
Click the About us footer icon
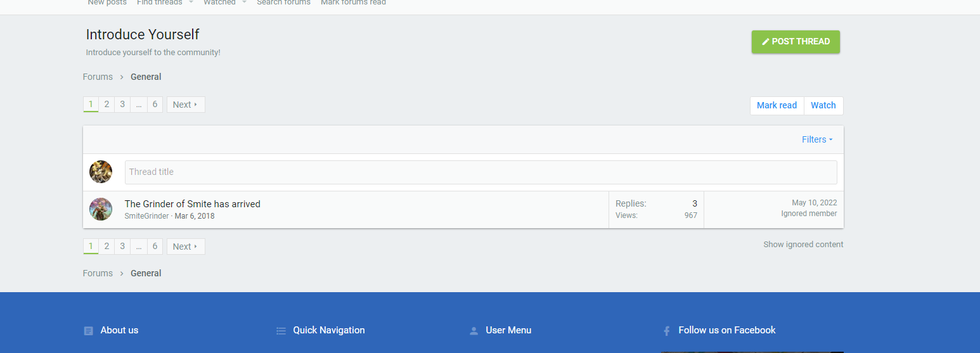coord(89,331)
